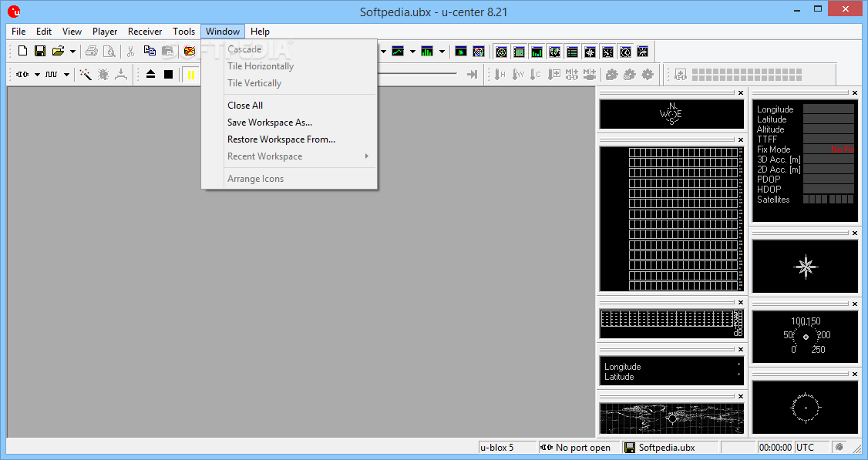Image resolution: width=868 pixels, height=460 pixels.
Task: Toggle the world map docking window button
Action: 555,52
